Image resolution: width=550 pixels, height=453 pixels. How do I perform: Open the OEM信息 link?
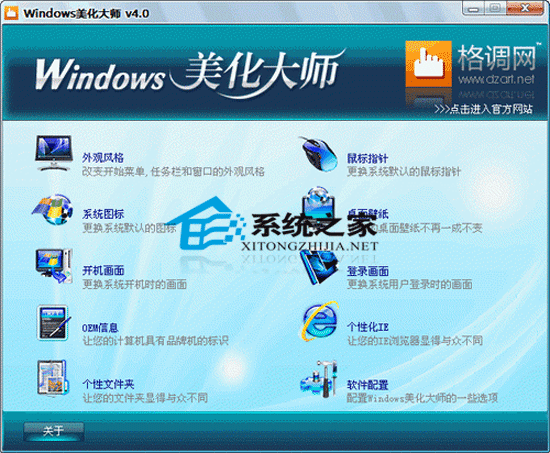pos(100,328)
